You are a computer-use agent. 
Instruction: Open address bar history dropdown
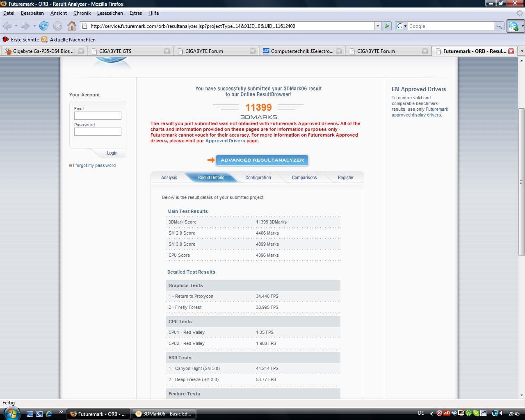click(377, 26)
